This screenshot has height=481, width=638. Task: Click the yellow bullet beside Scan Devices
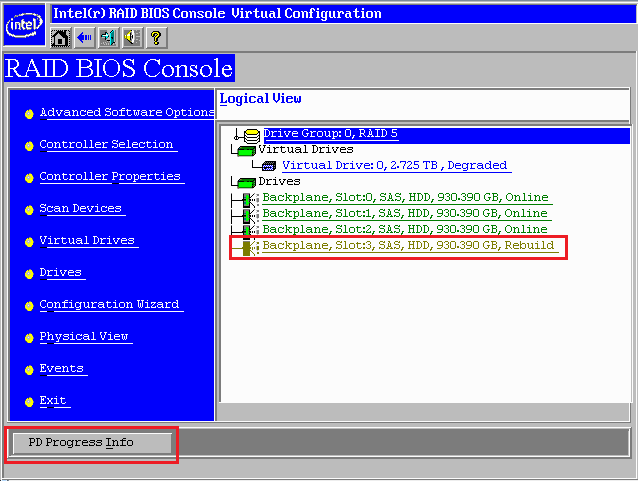pos(29,210)
